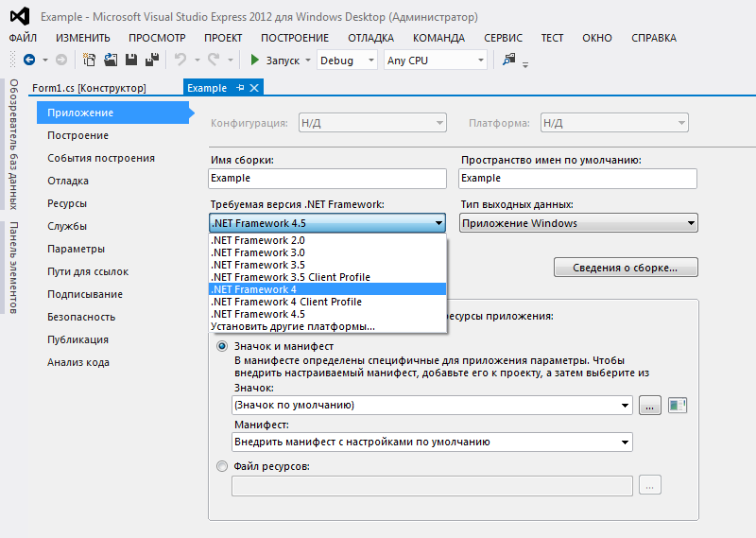The image size is (756, 538).
Task: Open the ПОСТРОЕНИЕ menu
Action: click(x=295, y=38)
